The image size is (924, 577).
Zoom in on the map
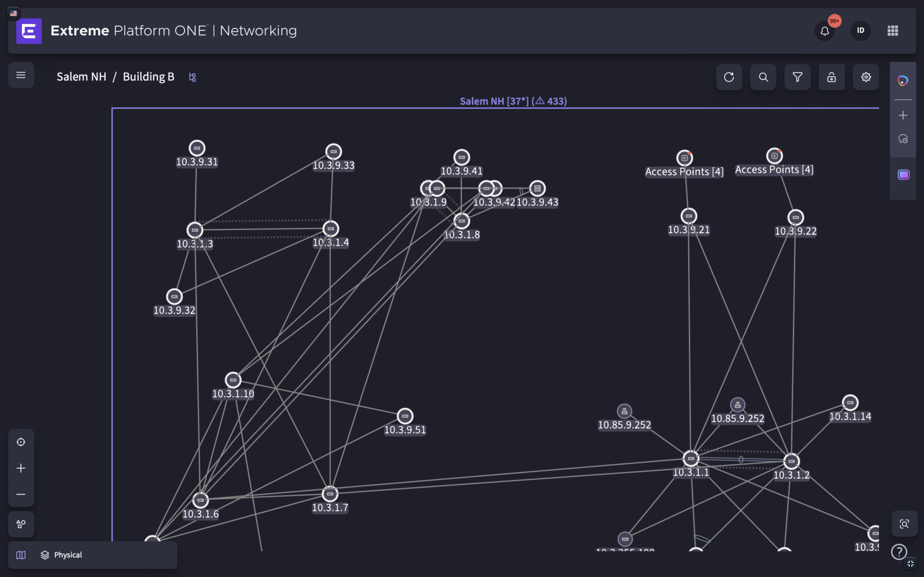click(21, 468)
